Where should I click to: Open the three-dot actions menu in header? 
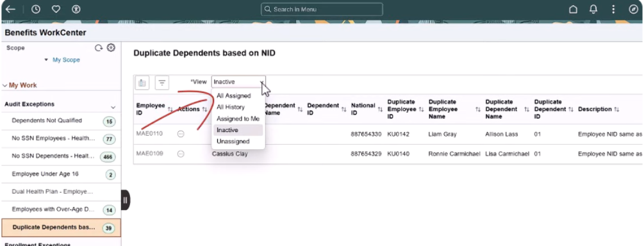tap(613, 9)
